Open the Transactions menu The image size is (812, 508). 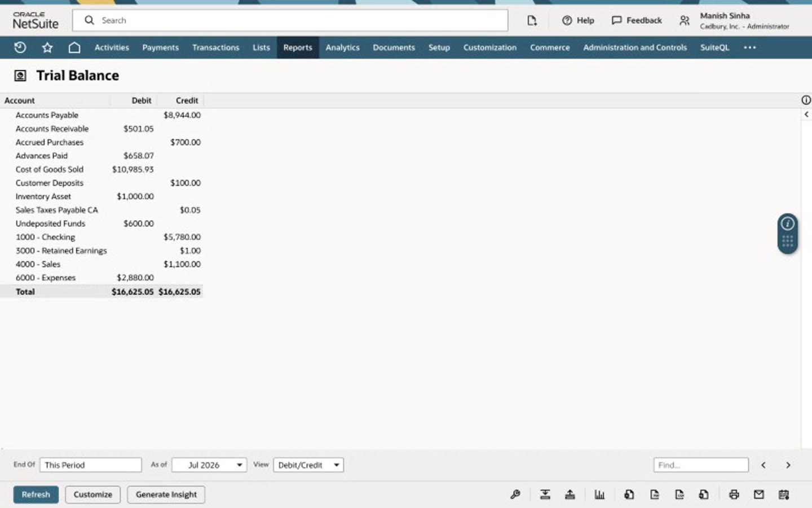pos(216,47)
